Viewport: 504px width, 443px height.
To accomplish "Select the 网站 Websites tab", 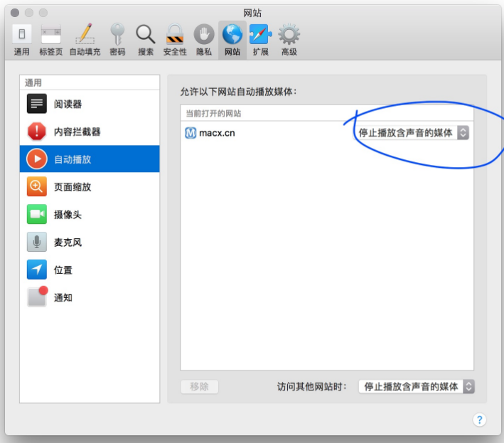I will click(232, 40).
